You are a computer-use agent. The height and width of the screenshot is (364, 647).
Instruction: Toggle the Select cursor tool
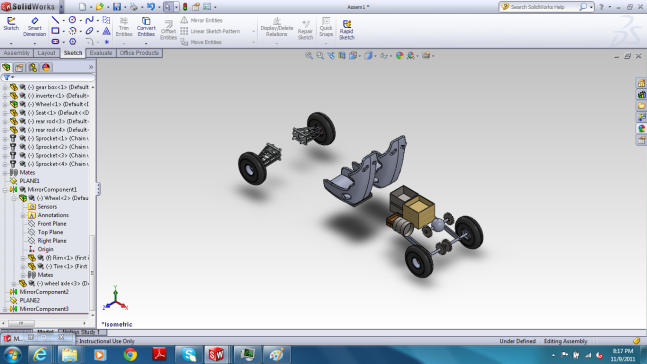168,7
